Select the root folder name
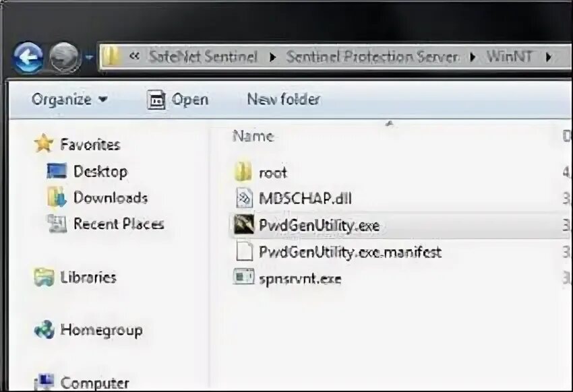Screen dimensions: 573x392 pos(273,172)
